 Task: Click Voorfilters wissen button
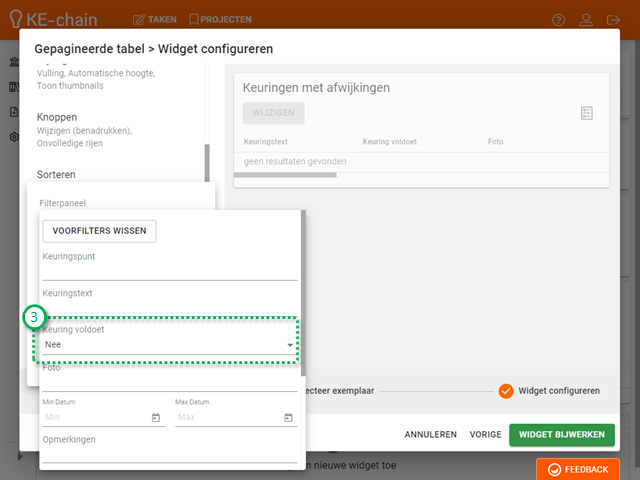click(x=99, y=231)
